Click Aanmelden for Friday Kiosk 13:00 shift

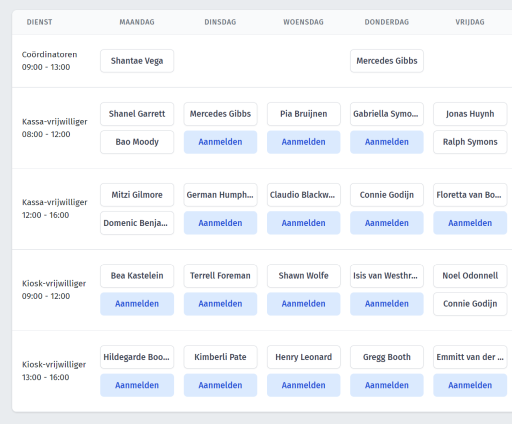click(470, 385)
